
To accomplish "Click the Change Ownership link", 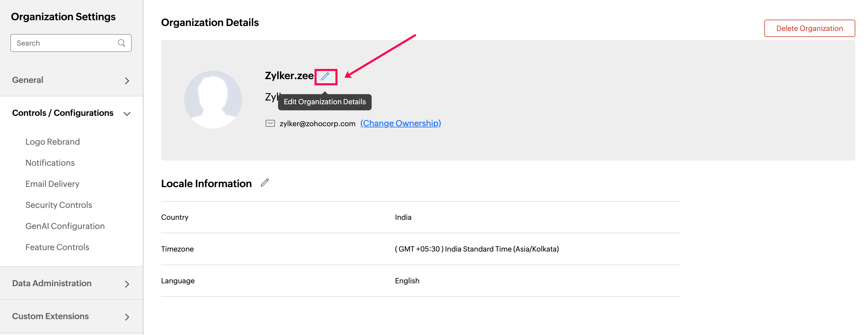I will click(x=400, y=123).
